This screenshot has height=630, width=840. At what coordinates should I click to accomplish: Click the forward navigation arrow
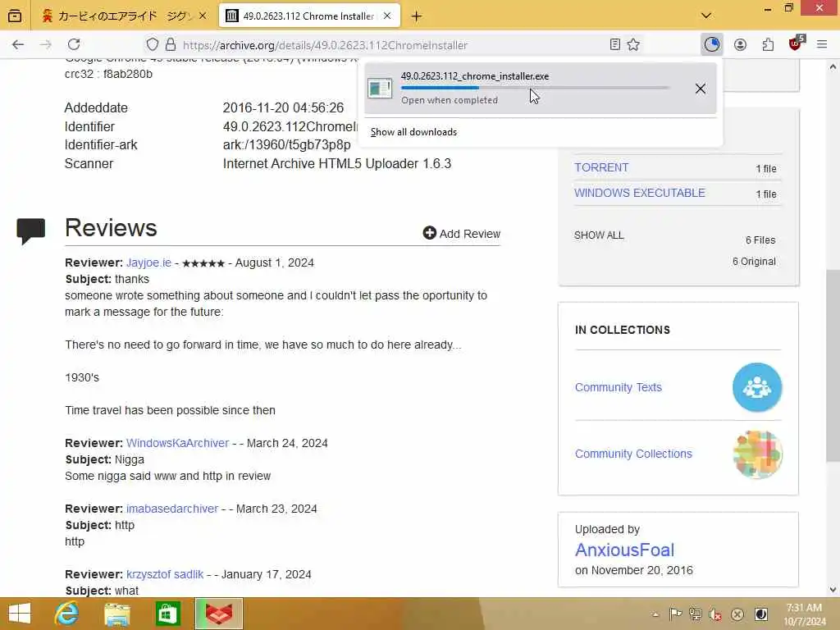46,44
